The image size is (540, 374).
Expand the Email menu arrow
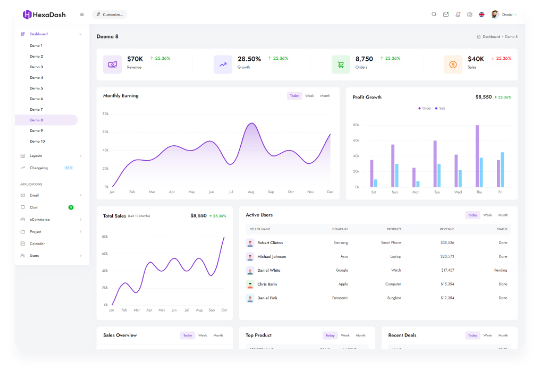81,195
